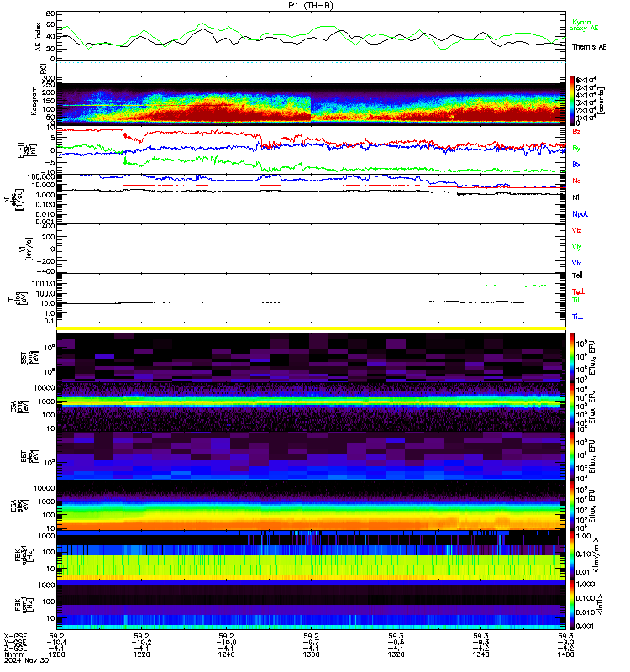Viewport: 630px width, 672px height.
Task: Click the 1200 time tick label
Action: tap(56, 654)
